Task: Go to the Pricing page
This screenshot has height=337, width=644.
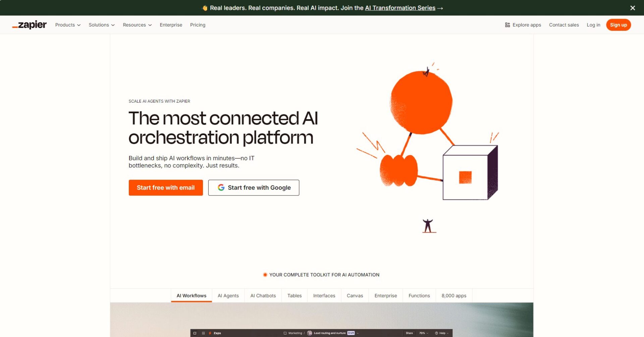Action: click(198, 25)
